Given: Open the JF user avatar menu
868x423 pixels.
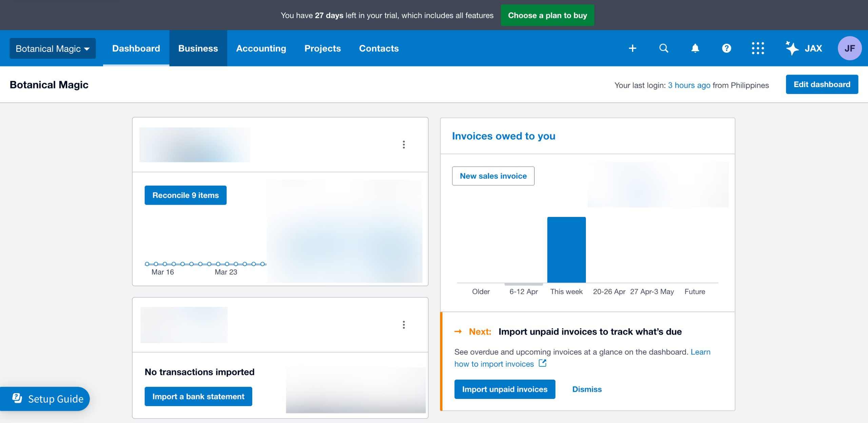Looking at the screenshot, I should coord(849,48).
